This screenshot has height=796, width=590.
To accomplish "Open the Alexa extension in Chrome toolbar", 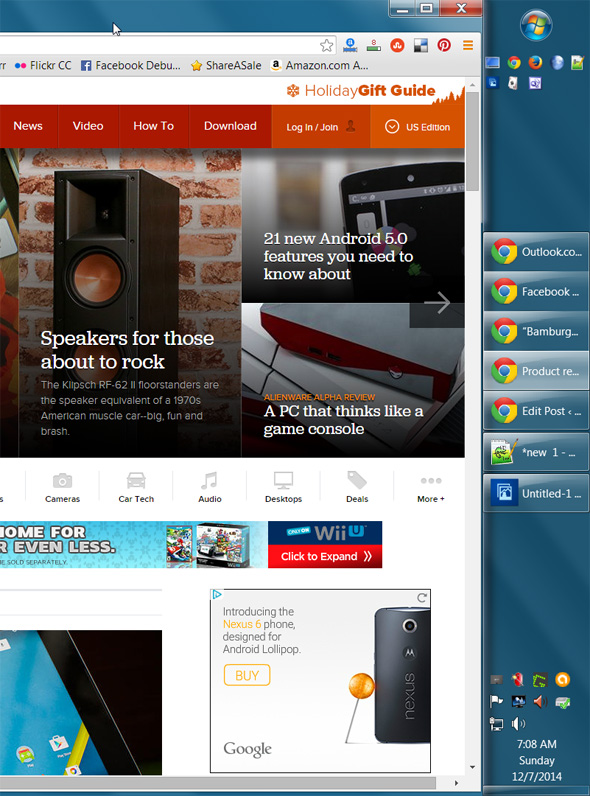I will (350, 45).
